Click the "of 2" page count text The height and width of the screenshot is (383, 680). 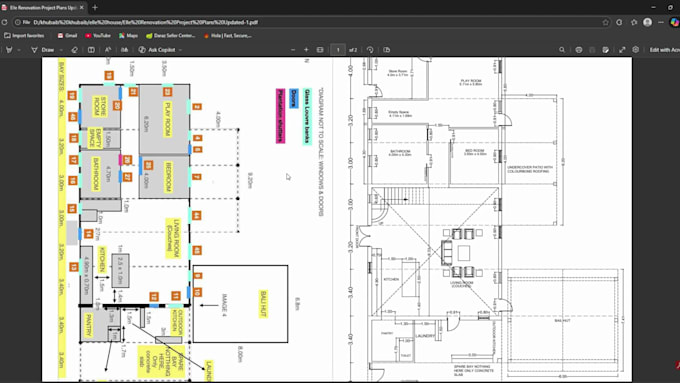point(353,50)
